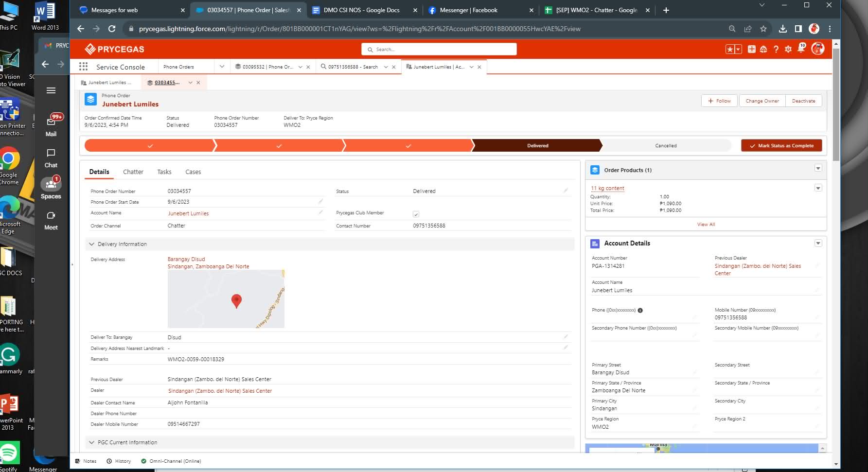Open History in the utility bar
The width and height of the screenshot is (868, 472).
(119, 461)
